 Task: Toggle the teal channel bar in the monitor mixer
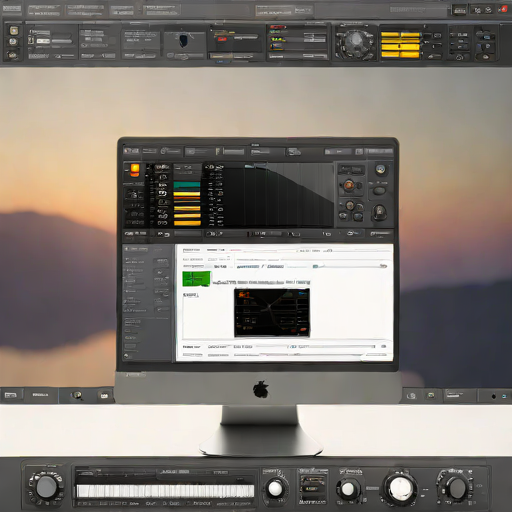tap(187, 185)
